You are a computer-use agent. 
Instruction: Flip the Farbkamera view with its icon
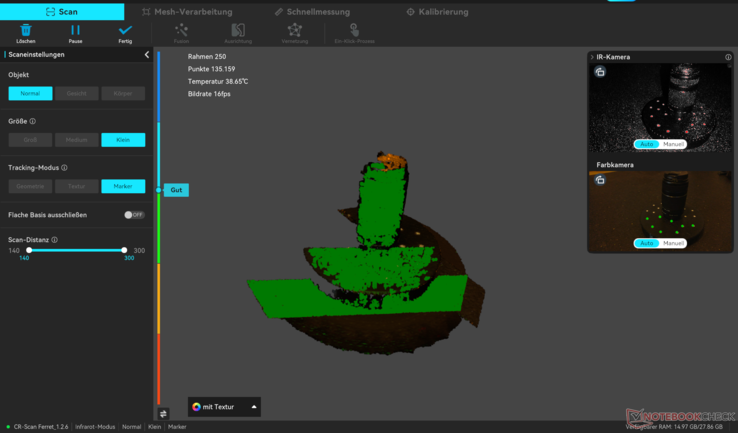tap(600, 180)
